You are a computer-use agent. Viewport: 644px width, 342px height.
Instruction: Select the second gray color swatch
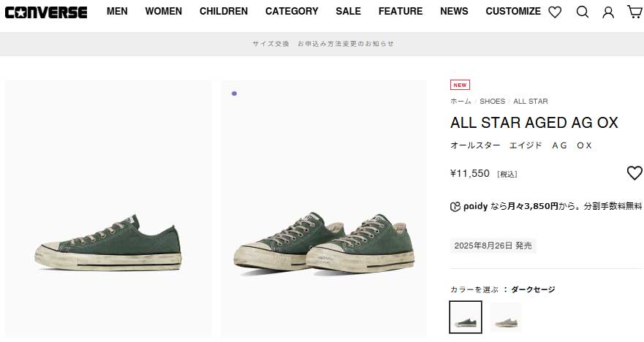pos(506,317)
